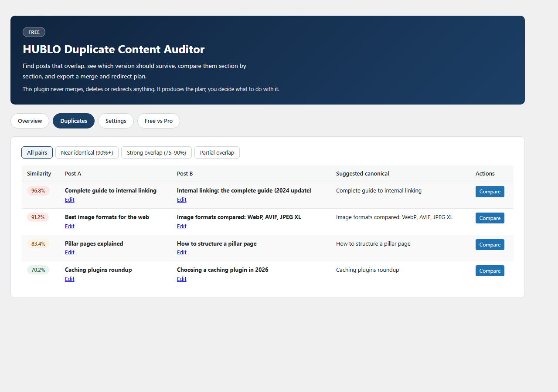The width and height of the screenshot is (558, 392).
Task: Edit Caching plugins roundup post
Action: (x=70, y=279)
